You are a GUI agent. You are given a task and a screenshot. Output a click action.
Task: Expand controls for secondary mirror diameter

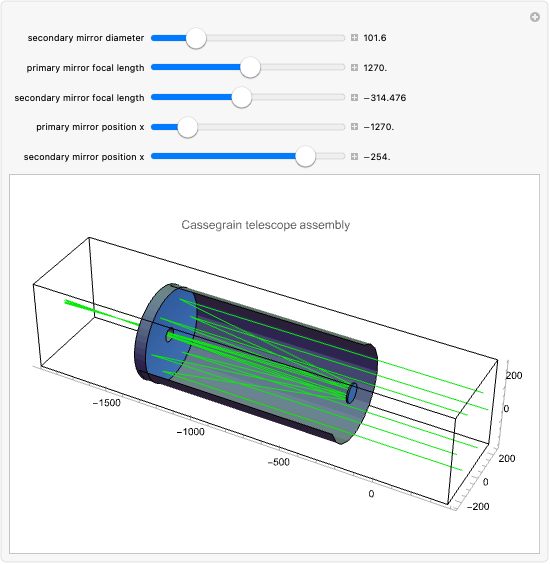click(354, 38)
